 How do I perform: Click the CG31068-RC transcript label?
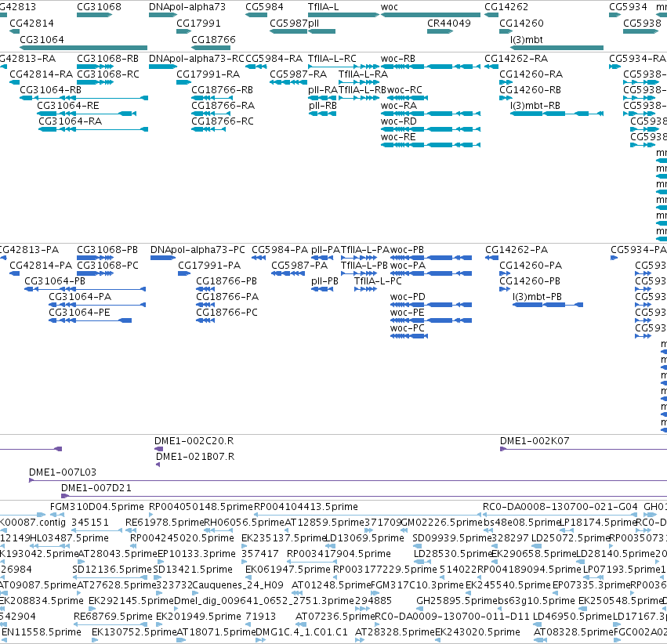108,74
